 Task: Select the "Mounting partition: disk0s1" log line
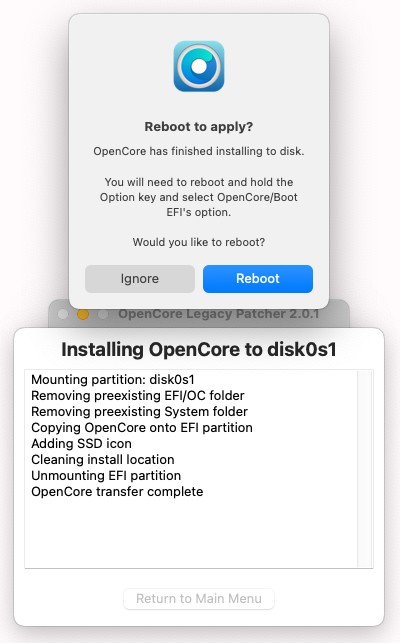point(112,379)
